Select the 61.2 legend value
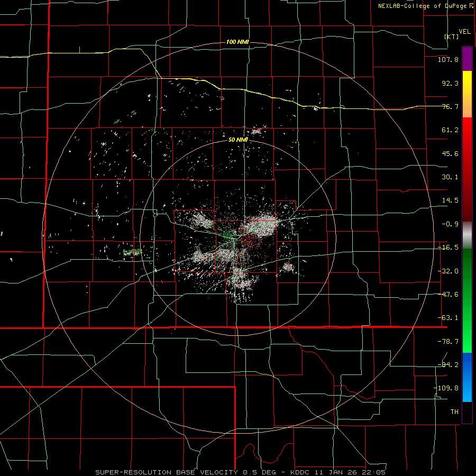This screenshot has height=476, width=476. (450, 130)
